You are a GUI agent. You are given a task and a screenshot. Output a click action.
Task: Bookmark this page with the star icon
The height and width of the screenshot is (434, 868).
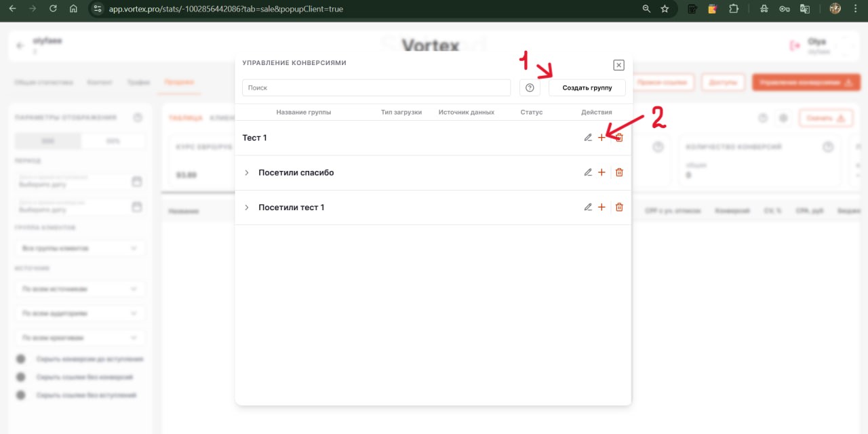[x=665, y=9]
